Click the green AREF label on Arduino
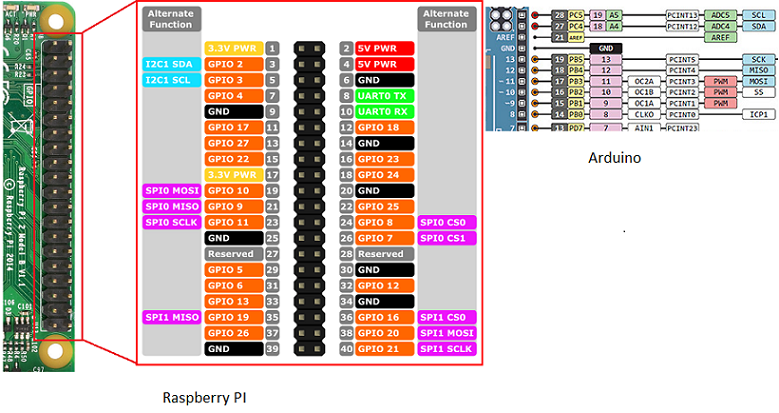The height and width of the screenshot is (413, 779). click(720, 37)
